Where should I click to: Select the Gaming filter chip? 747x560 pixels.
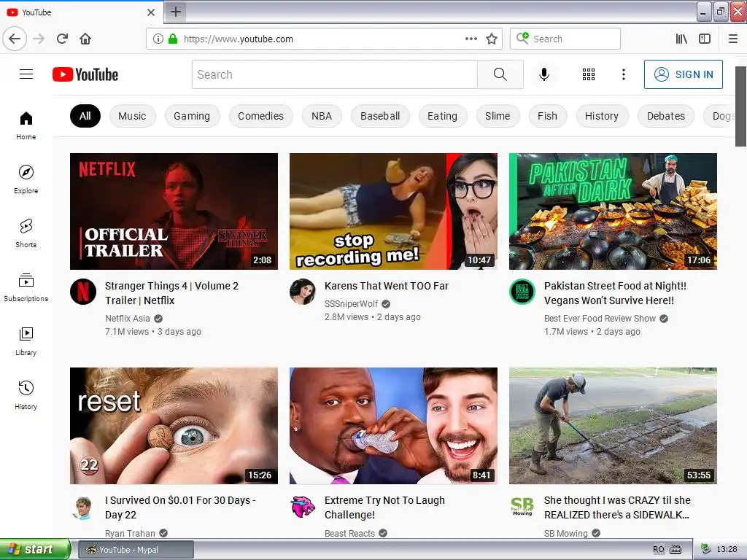pos(192,116)
